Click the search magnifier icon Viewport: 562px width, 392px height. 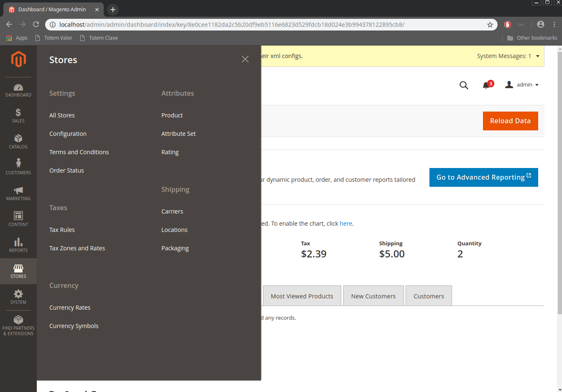tap(464, 85)
